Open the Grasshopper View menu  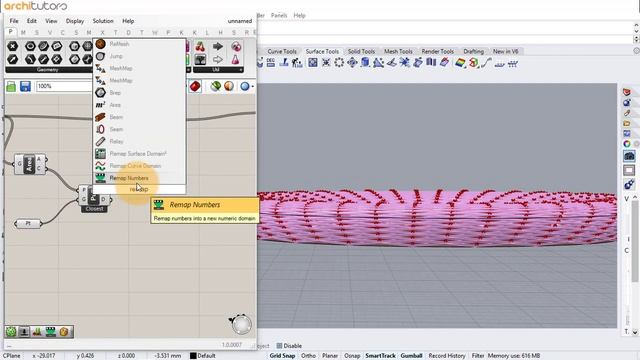(x=51, y=21)
